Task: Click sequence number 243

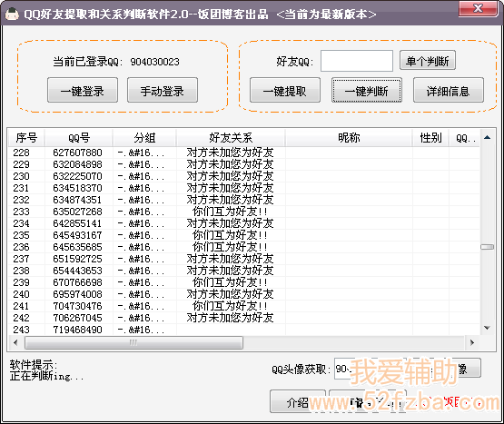Action: tap(21, 330)
